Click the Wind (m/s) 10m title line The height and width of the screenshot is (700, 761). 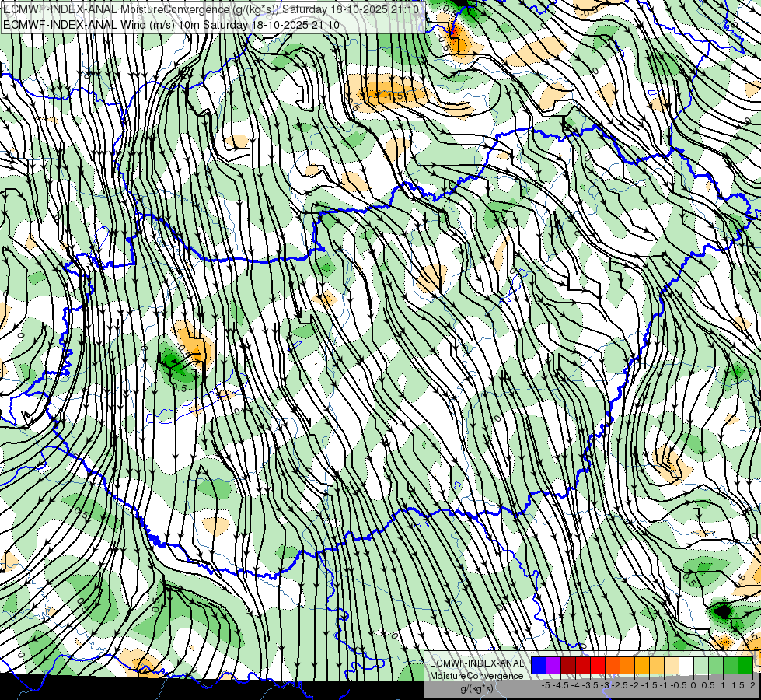tap(171, 25)
